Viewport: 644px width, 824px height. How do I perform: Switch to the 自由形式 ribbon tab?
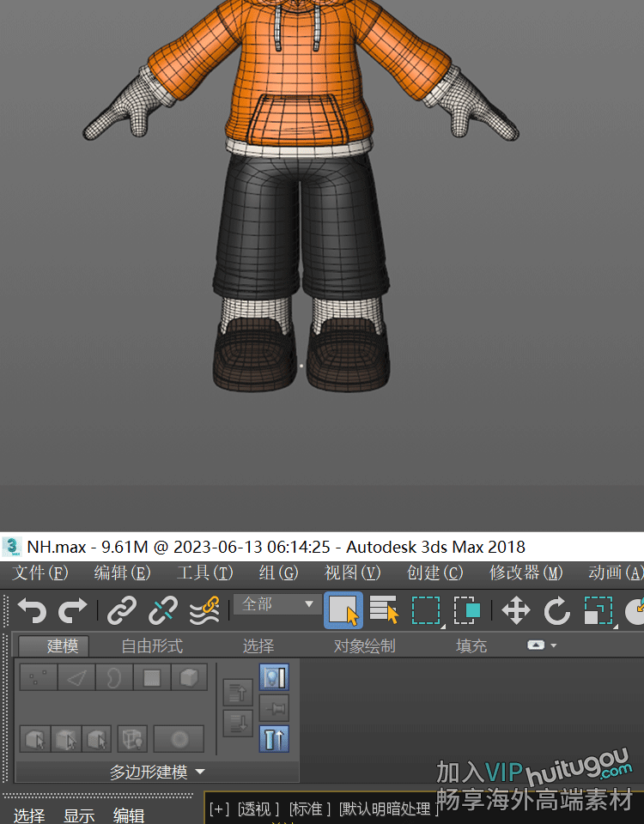point(151,646)
